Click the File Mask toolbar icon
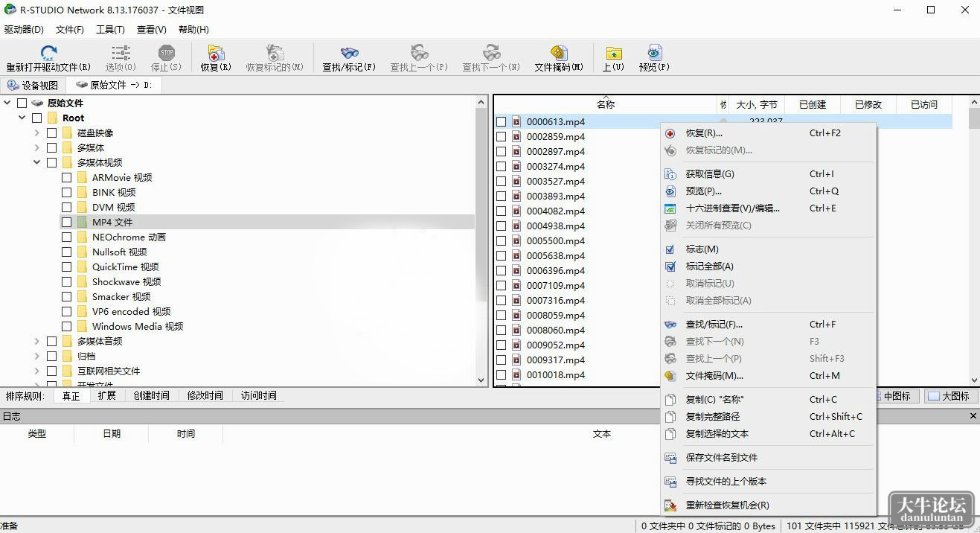Image resolution: width=980 pixels, height=533 pixels. coord(559,53)
